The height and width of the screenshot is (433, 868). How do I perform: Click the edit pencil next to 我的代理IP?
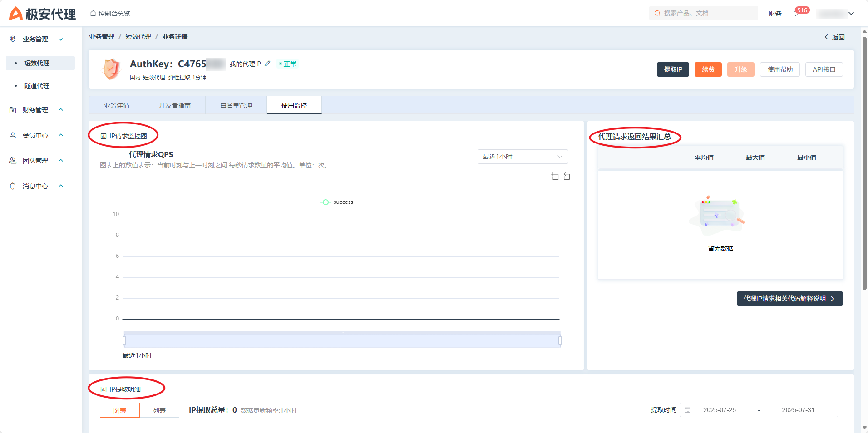pos(267,64)
